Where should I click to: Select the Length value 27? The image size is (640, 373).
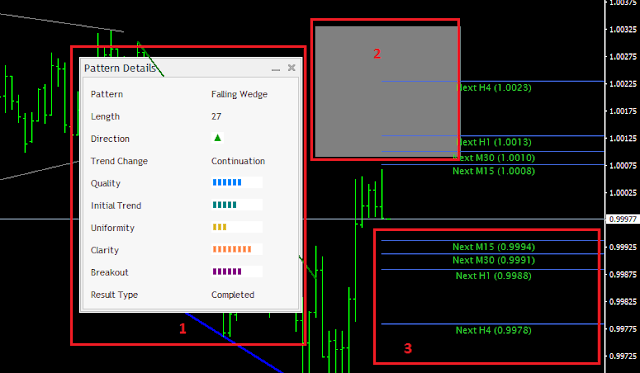pyautogui.click(x=216, y=117)
